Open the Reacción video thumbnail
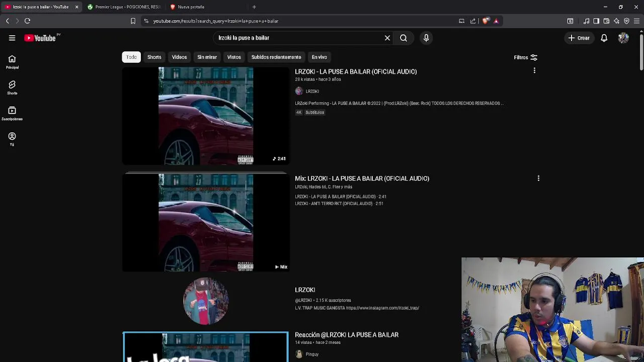 (206, 347)
